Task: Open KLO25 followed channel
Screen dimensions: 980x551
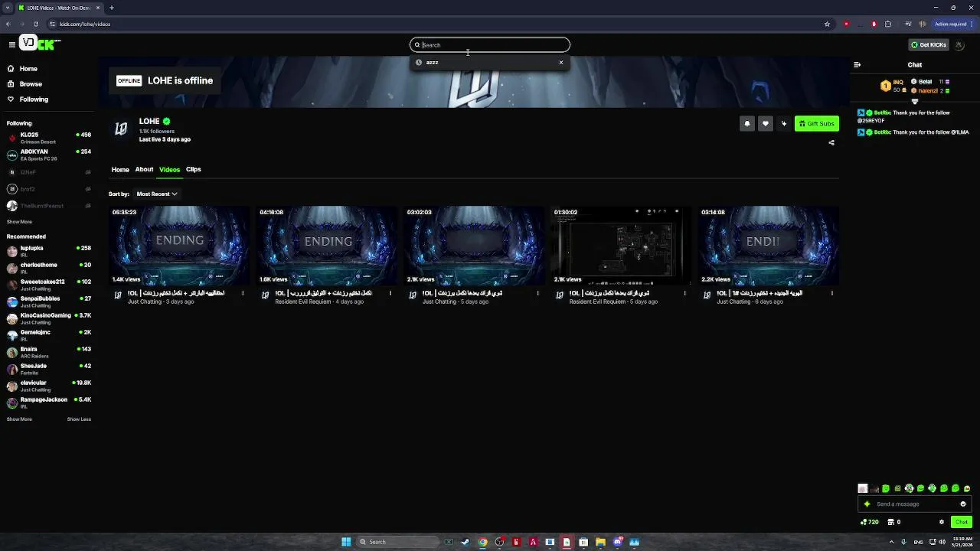Action: coord(49,138)
